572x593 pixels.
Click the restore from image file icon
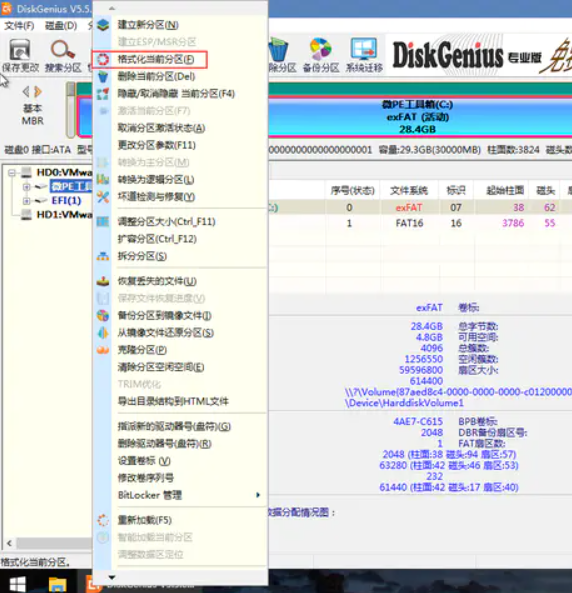coord(103,333)
